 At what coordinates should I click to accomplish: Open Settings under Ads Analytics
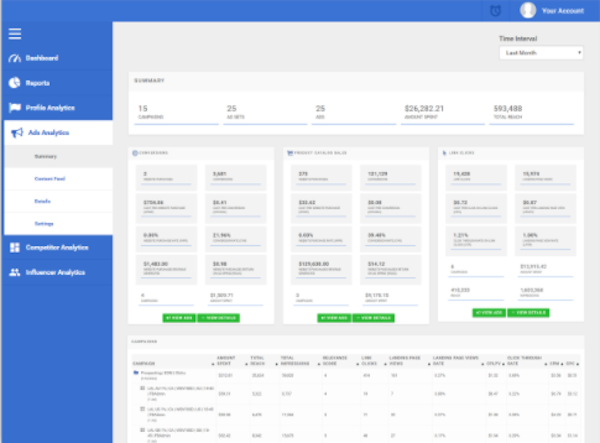pos(45,223)
